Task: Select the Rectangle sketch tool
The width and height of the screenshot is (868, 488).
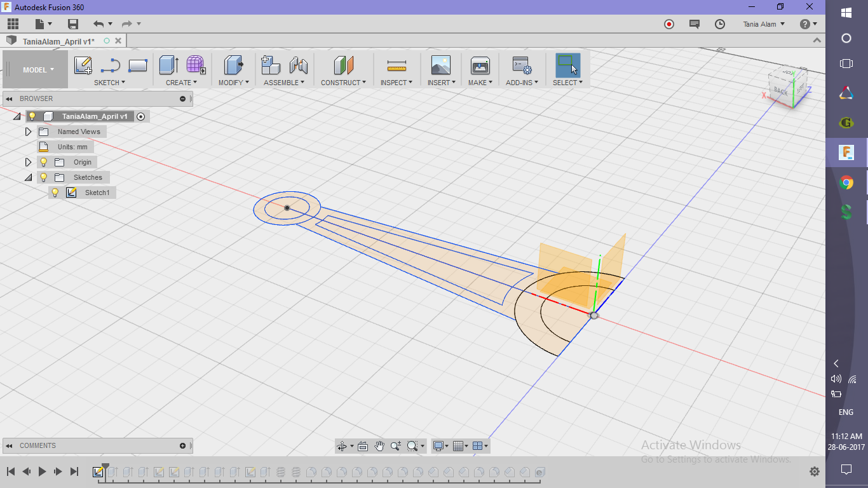Action: (138, 65)
